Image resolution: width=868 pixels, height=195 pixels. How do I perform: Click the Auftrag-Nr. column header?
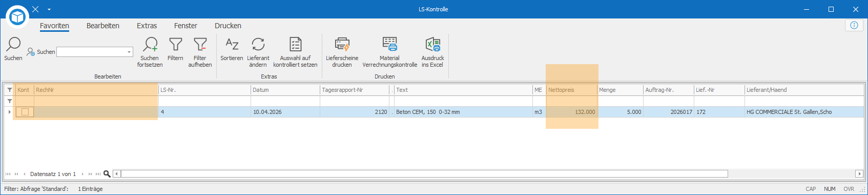coord(669,90)
